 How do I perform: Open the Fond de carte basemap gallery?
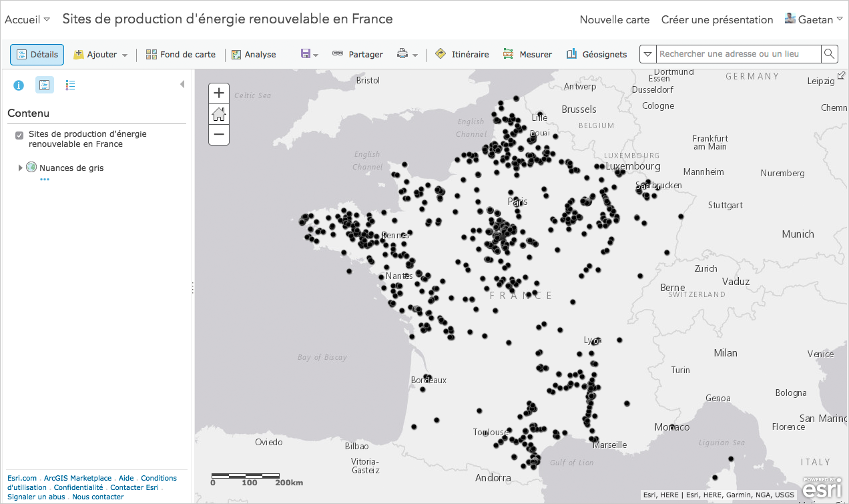[181, 55]
